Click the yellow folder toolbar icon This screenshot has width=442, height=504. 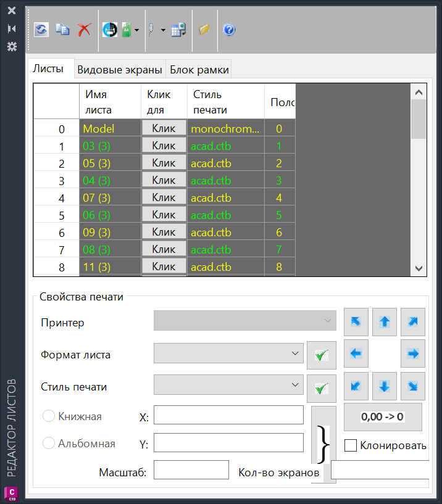coord(204,30)
